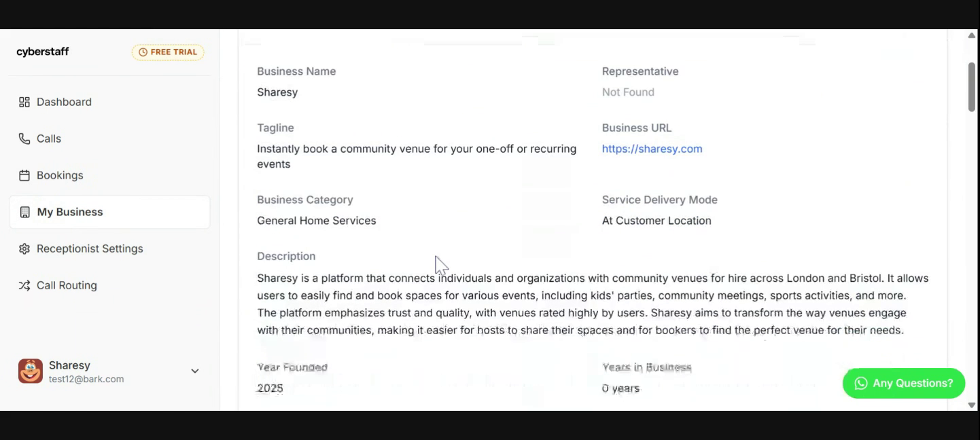Open the Dashboard menu item
980x440 pixels.
point(64,102)
